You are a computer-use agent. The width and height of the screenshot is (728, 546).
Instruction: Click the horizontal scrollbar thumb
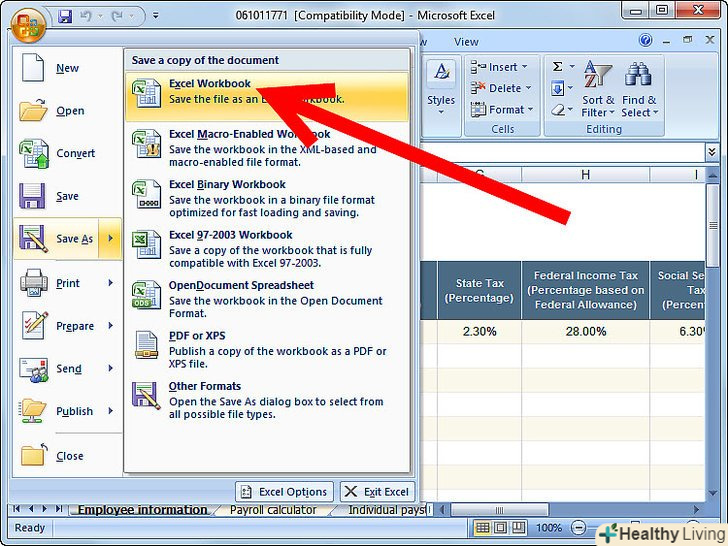[500, 510]
